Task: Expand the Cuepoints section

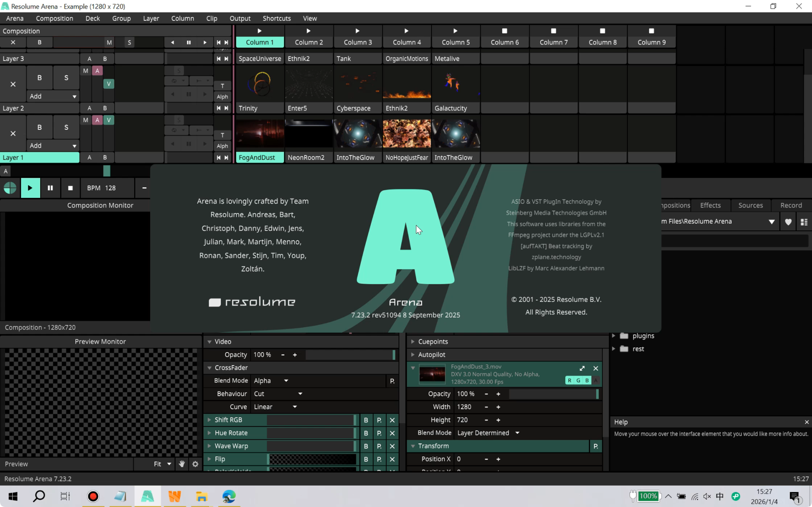Action: [413, 341]
